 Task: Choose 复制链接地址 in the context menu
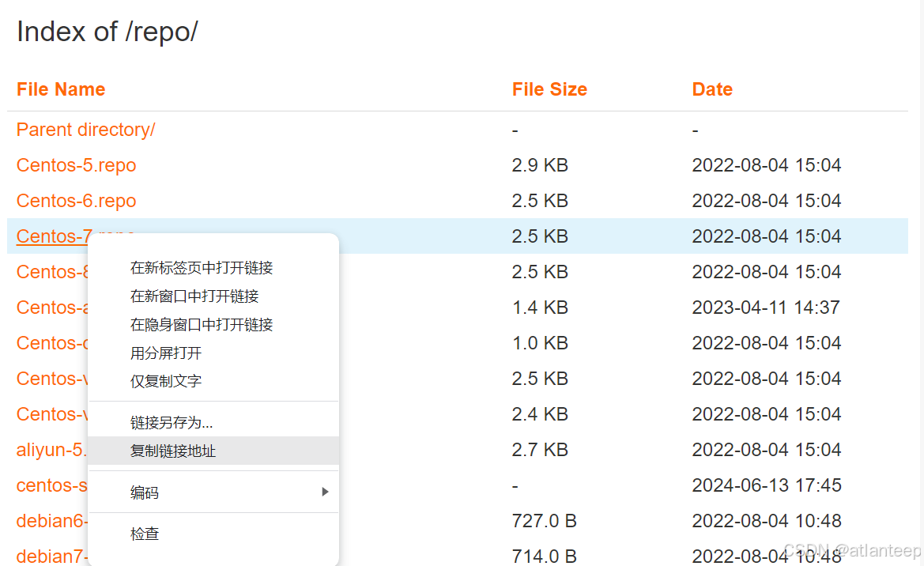coord(213,451)
